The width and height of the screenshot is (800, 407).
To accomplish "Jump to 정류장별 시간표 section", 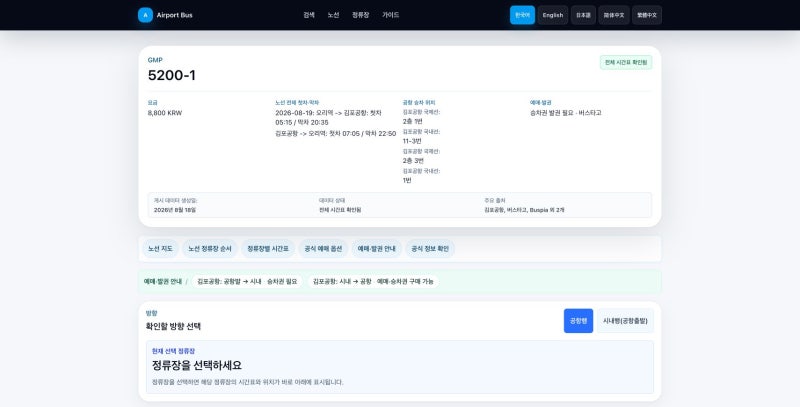I will tap(268, 249).
